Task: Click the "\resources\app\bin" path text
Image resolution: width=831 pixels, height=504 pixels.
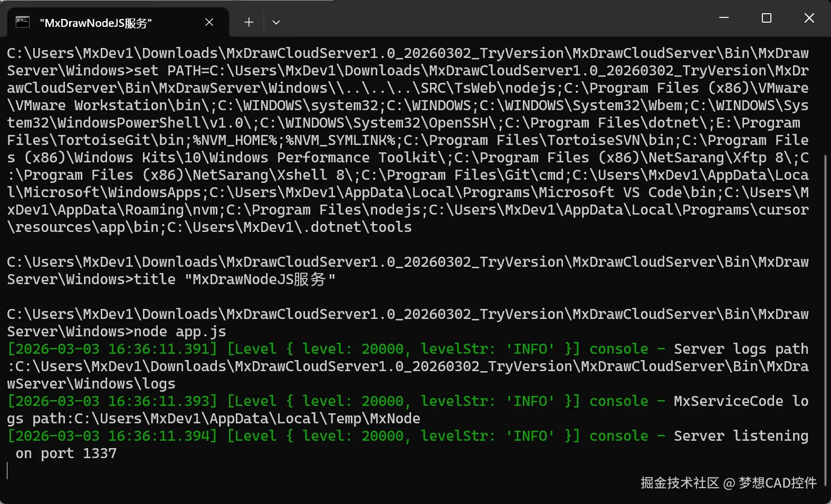Action: pyautogui.click(x=83, y=227)
